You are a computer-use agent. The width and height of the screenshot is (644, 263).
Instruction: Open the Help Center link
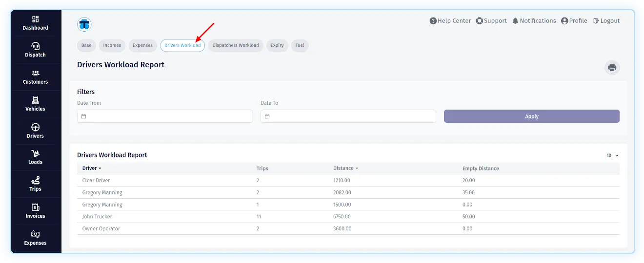pyautogui.click(x=450, y=21)
